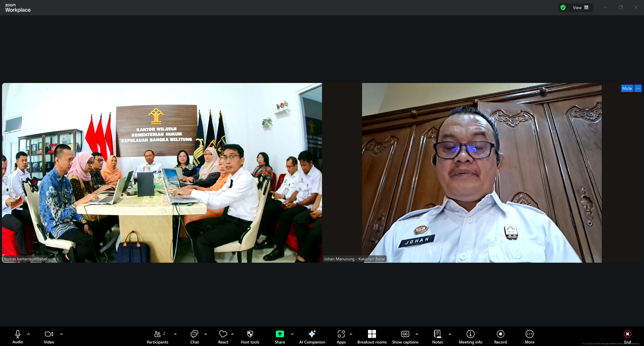Show Meeting info
Image resolution: width=644 pixels, height=346 pixels.
click(x=470, y=336)
